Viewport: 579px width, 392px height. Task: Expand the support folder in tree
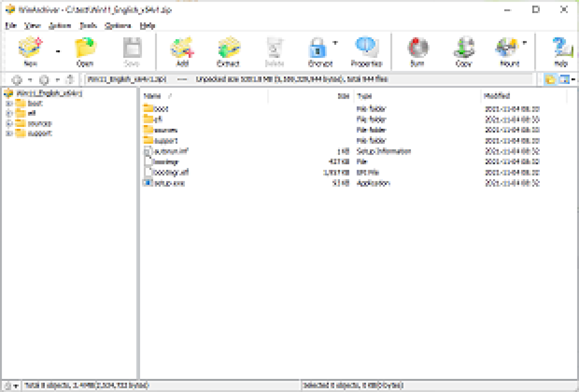coord(9,133)
